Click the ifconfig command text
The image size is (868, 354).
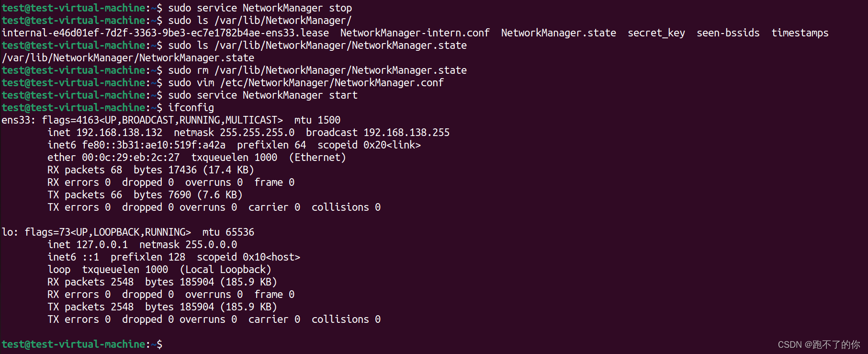(x=191, y=108)
